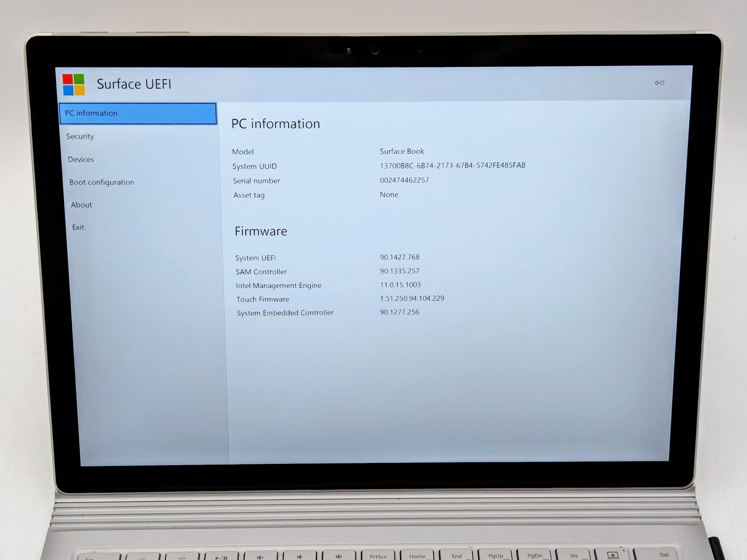Click the Asset tag value None
Image resolution: width=747 pixels, height=560 pixels.
389,194
